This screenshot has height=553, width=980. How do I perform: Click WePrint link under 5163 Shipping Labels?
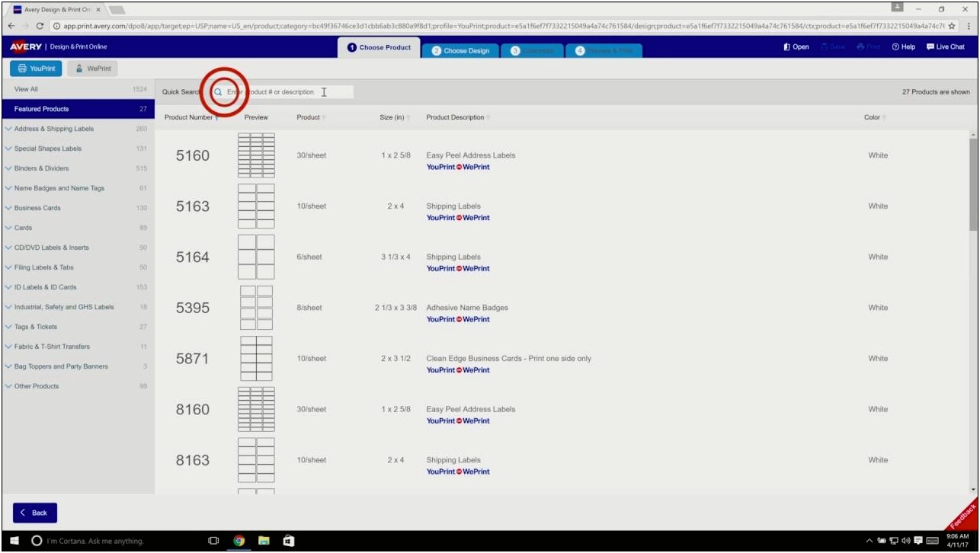click(x=476, y=218)
